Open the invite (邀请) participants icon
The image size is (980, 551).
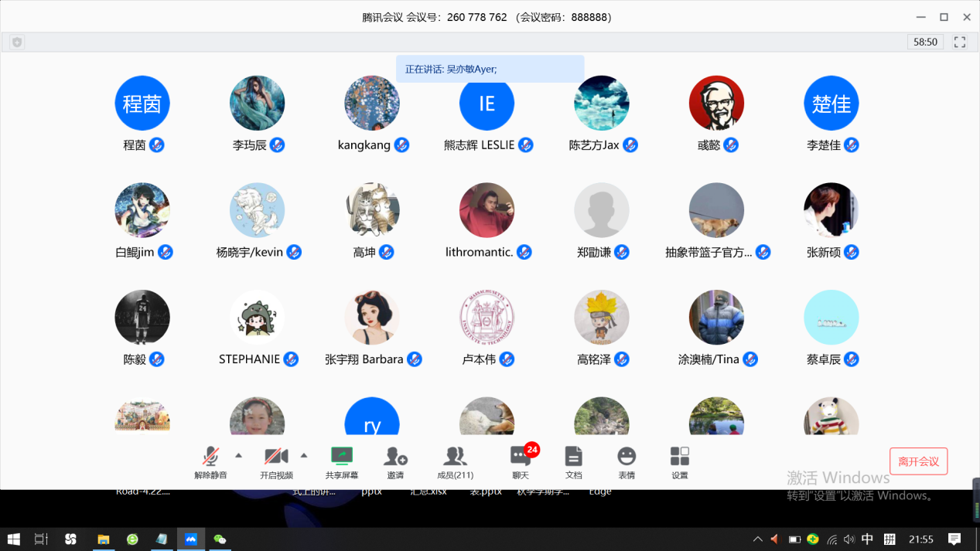395,457
